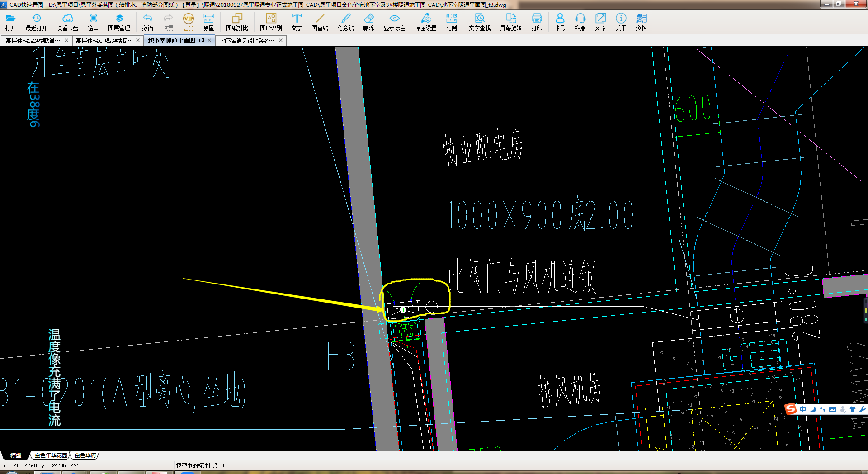The image size is (868, 474).
Task: Switch to 地下室通风说明系统 tab
Action: click(x=247, y=41)
